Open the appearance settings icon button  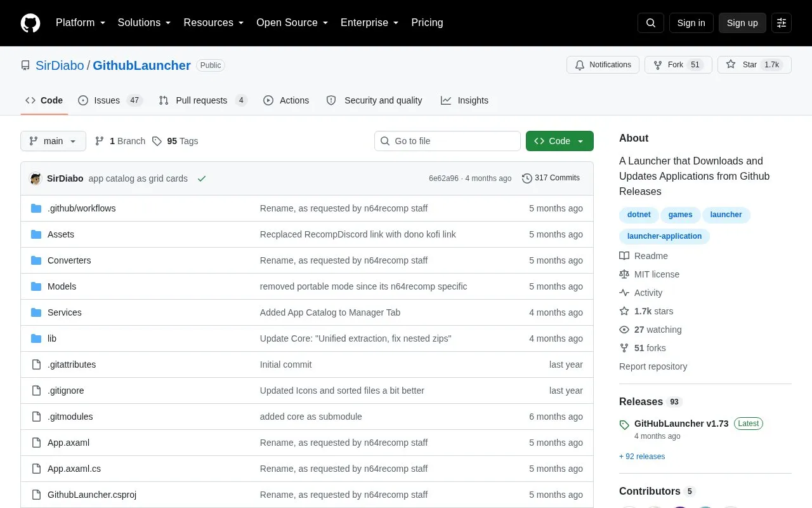(x=782, y=23)
